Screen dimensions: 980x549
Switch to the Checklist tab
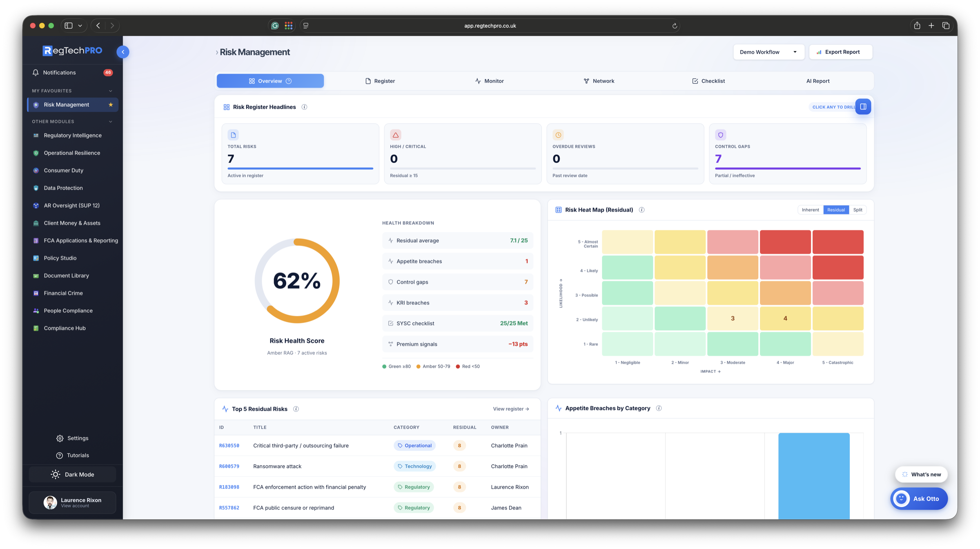pyautogui.click(x=708, y=81)
